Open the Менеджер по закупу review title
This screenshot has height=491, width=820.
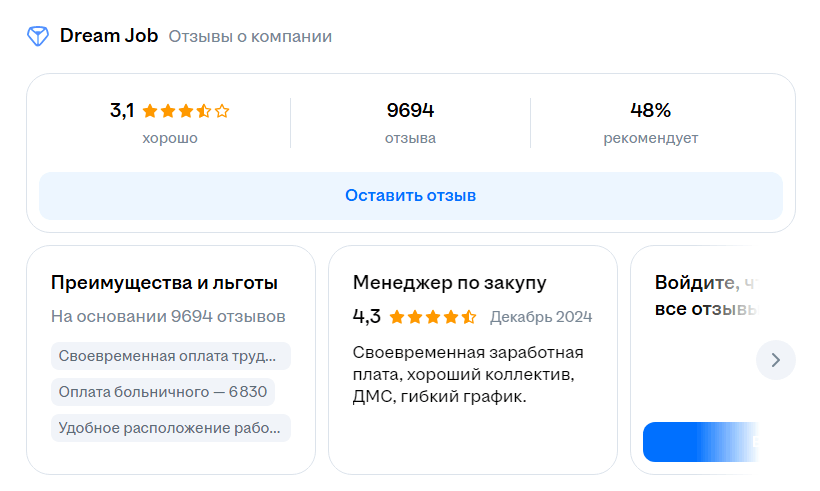(450, 283)
